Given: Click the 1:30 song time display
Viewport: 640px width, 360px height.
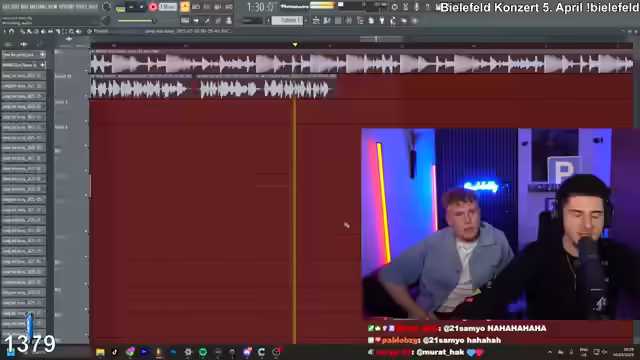Looking at the screenshot, I should tap(261, 7).
